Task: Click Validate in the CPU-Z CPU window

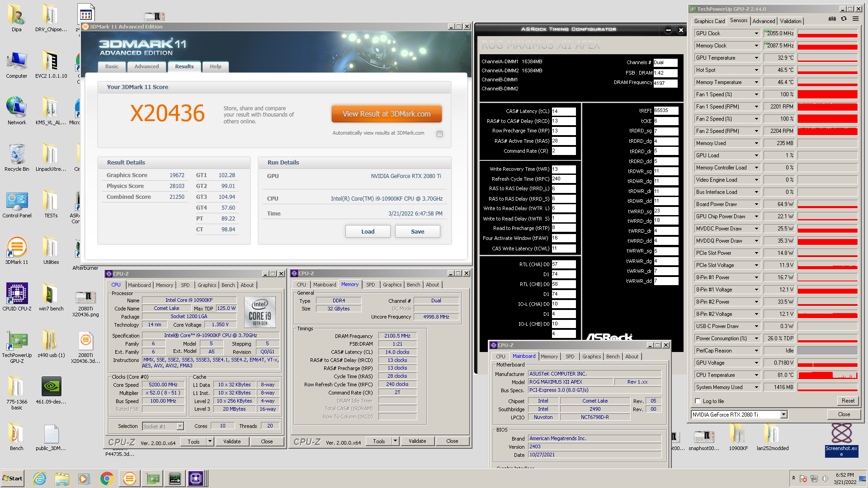Action: [x=232, y=441]
